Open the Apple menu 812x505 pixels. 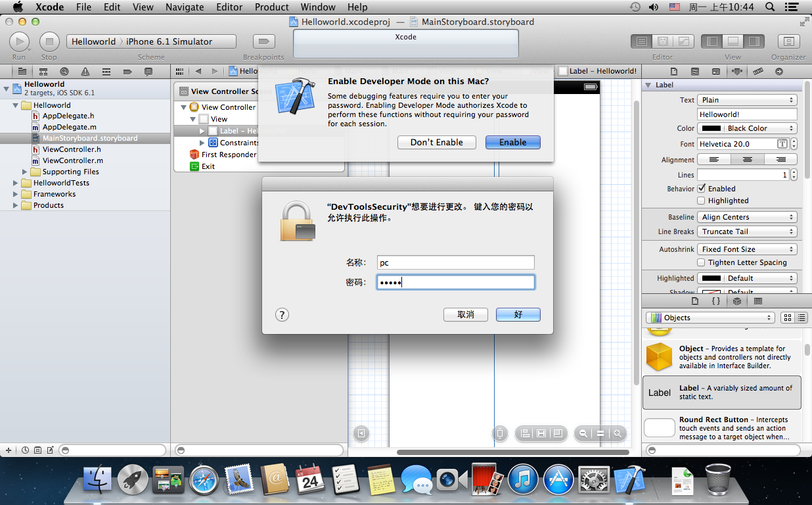pyautogui.click(x=17, y=7)
